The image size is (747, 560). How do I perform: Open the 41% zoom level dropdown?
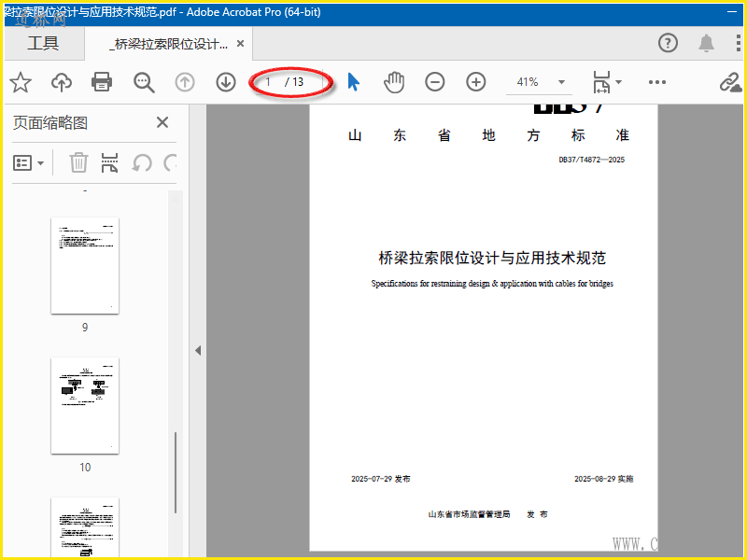coord(562,82)
